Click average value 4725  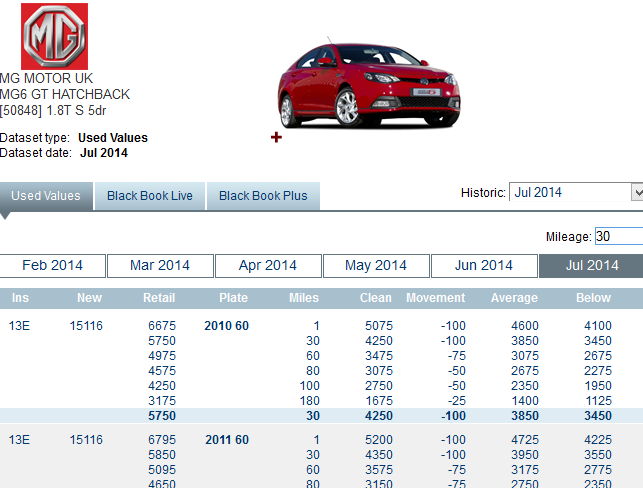[x=525, y=440]
